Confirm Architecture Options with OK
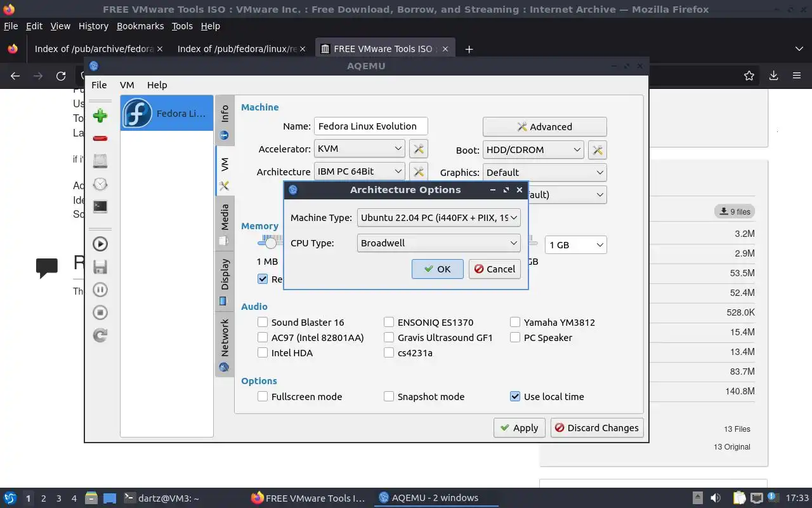Image resolution: width=812 pixels, height=508 pixels. click(x=437, y=269)
